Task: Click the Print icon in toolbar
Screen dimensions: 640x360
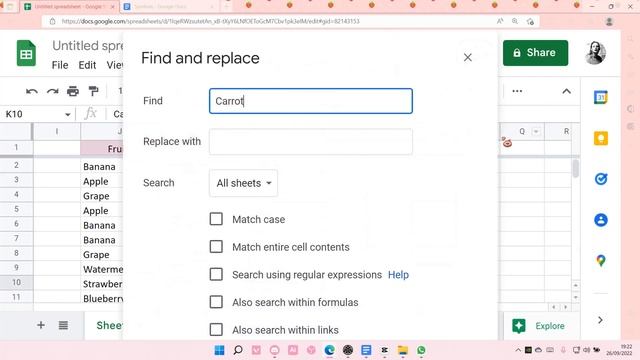Action: (73, 91)
